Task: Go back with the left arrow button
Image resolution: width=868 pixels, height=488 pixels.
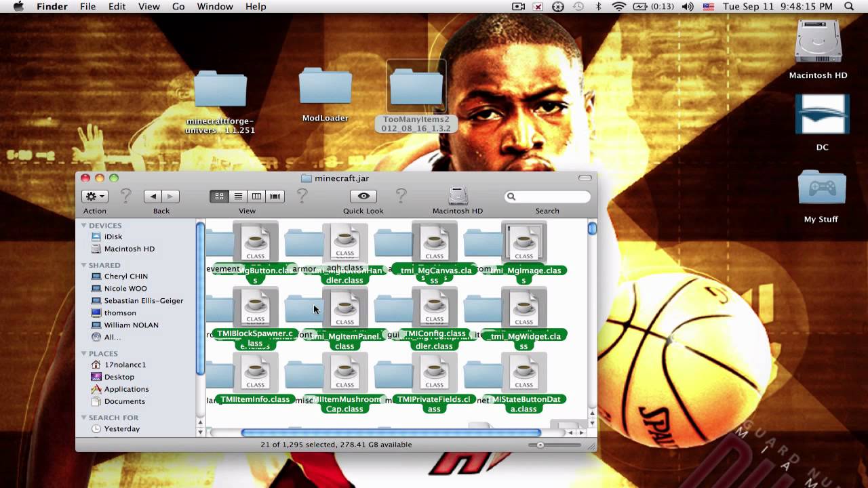Action: coord(153,196)
